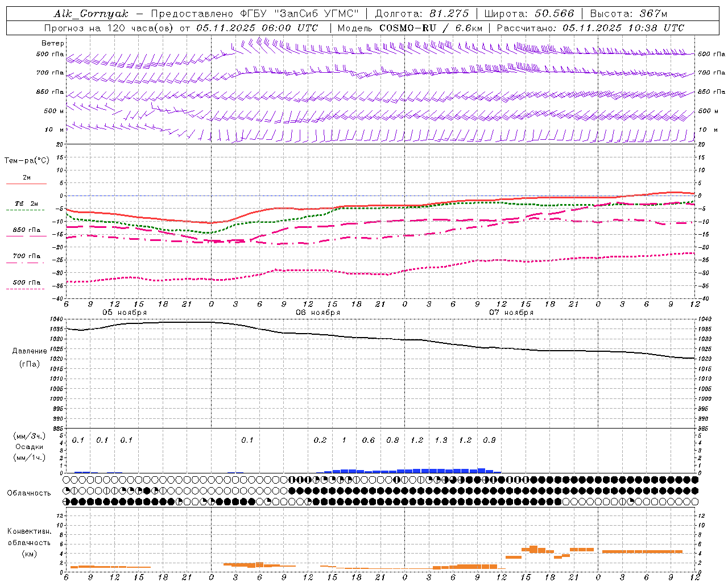Click the Ветер panel label
The height and width of the screenshot is (582, 728).
click(x=53, y=43)
